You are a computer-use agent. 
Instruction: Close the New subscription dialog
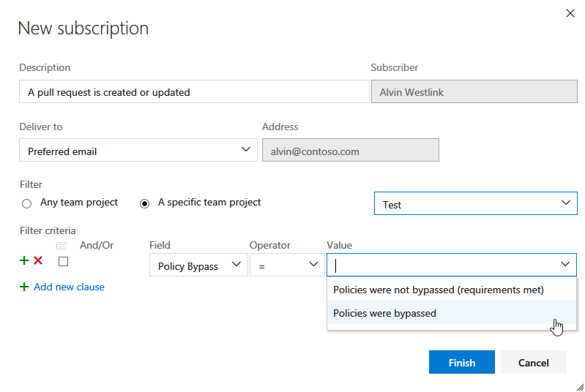[570, 13]
